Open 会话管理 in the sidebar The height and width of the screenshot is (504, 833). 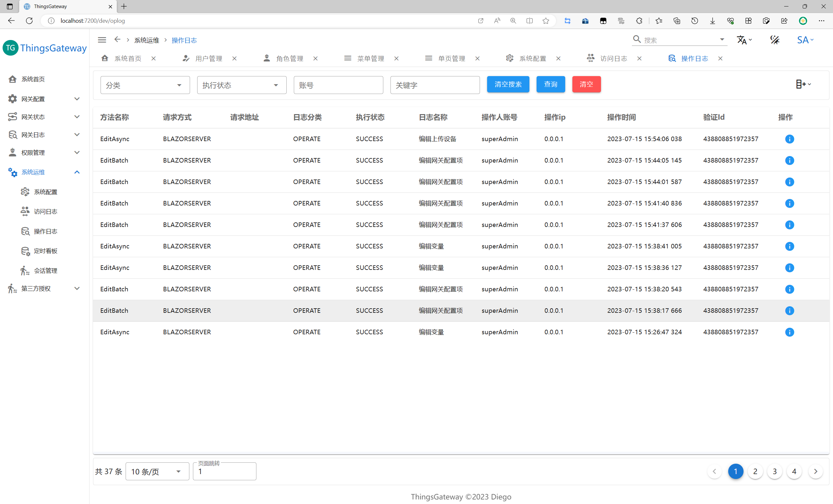point(45,271)
